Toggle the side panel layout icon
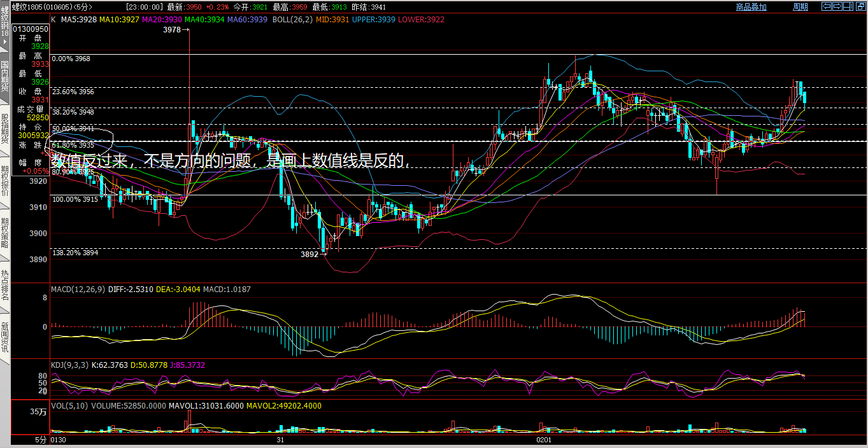The height and width of the screenshot is (448, 868). [849, 7]
